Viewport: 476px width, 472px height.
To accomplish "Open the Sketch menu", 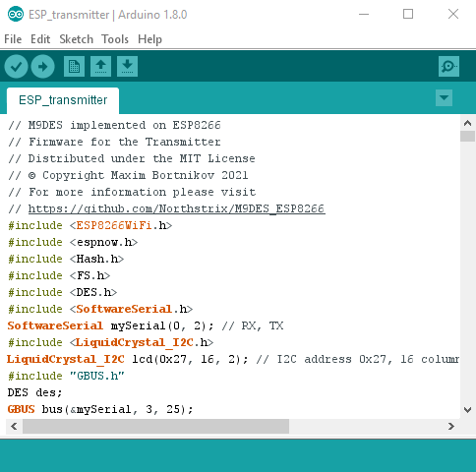I will tap(77, 39).
